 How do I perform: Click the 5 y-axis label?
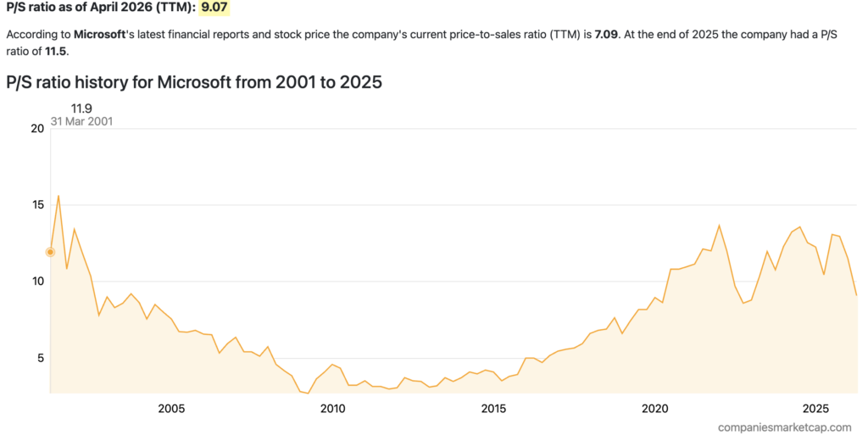pyautogui.click(x=39, y=358)
